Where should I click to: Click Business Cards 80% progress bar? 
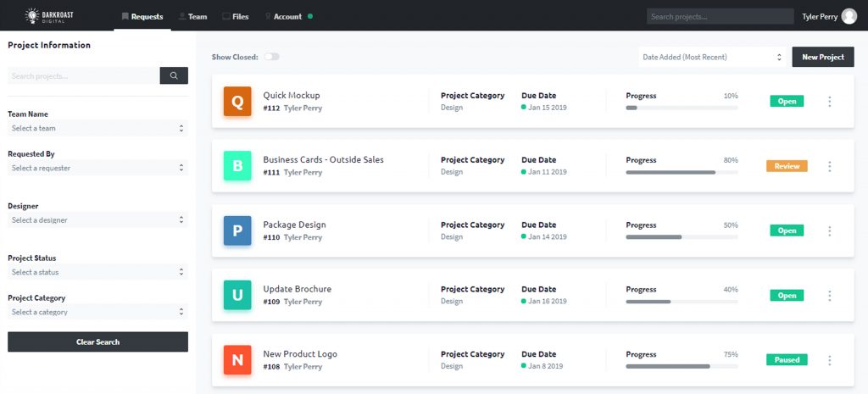point(682,173)
